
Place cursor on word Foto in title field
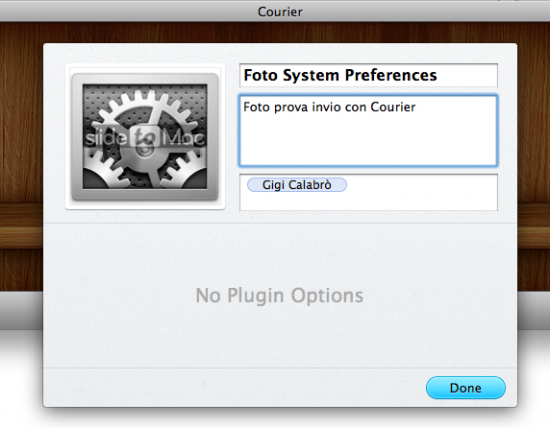(261, 75)
